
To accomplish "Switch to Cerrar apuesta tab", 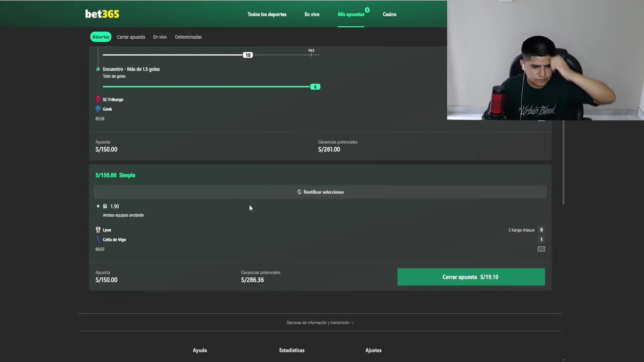I will tap(131, 37).
